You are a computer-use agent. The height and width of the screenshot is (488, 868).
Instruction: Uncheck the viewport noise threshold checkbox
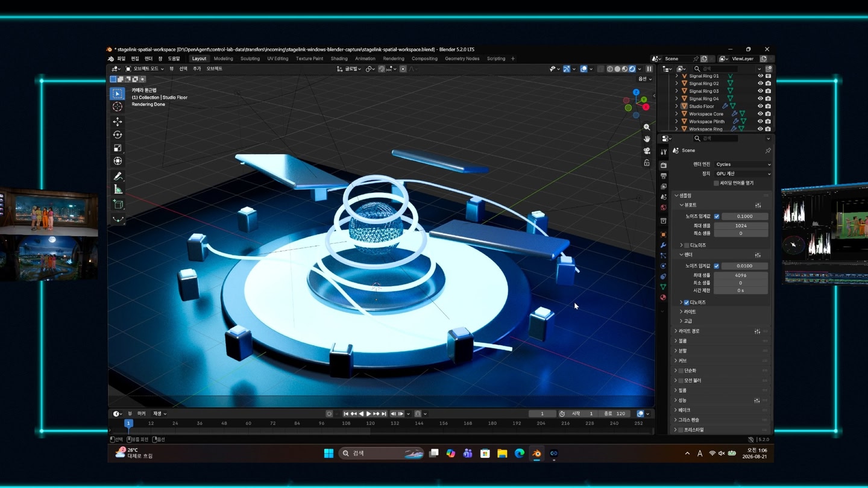coord(717,216)
